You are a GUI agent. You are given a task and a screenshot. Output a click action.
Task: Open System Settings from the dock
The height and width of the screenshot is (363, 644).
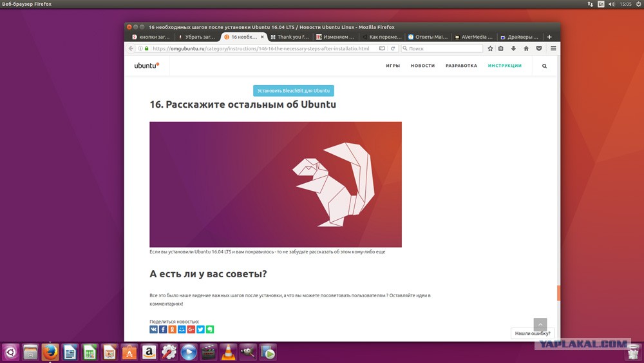coord(169,352)
